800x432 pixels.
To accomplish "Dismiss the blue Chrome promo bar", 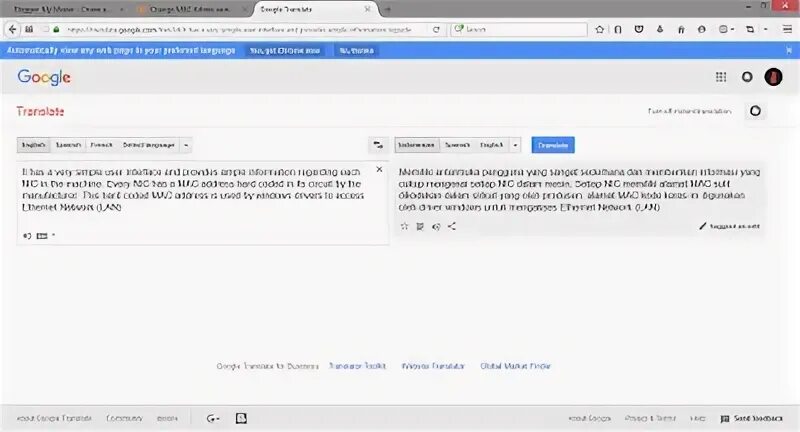I will tap(789, 50).
